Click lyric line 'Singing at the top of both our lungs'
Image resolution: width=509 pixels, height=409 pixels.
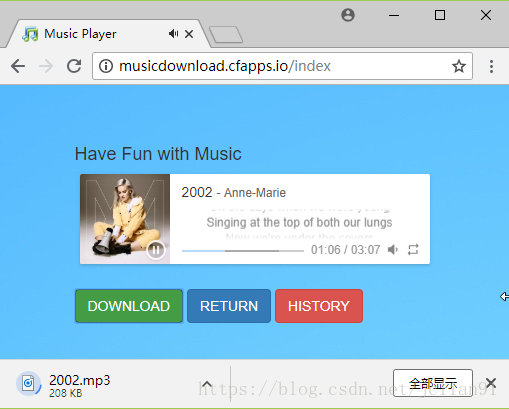tap(299, 222)
